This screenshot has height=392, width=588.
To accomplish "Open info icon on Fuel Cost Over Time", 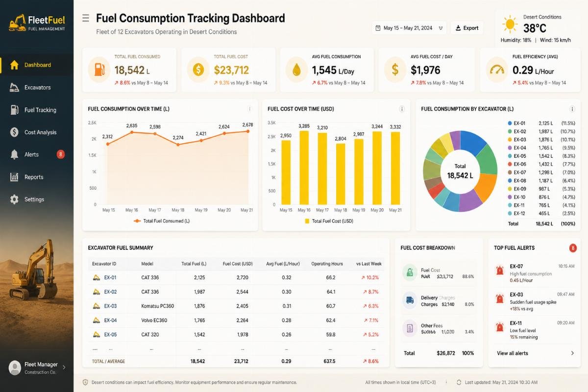I will coord(402,109).
